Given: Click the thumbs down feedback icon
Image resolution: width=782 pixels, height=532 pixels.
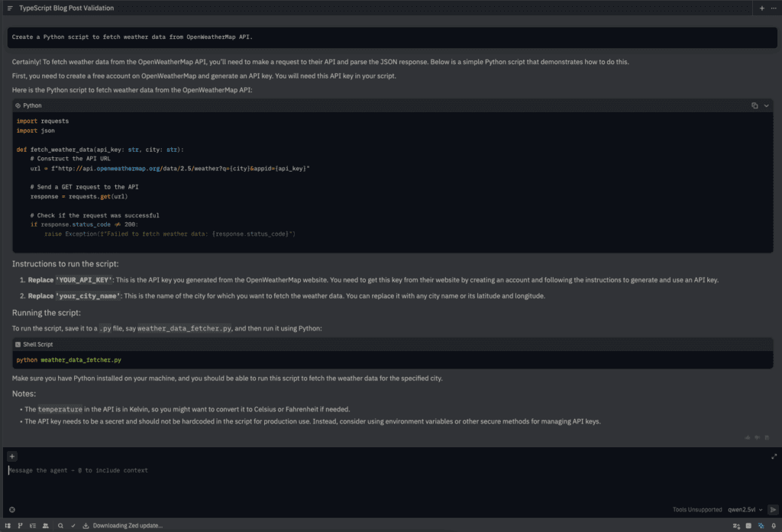Looking at the screenshot, I should (757, 437).
